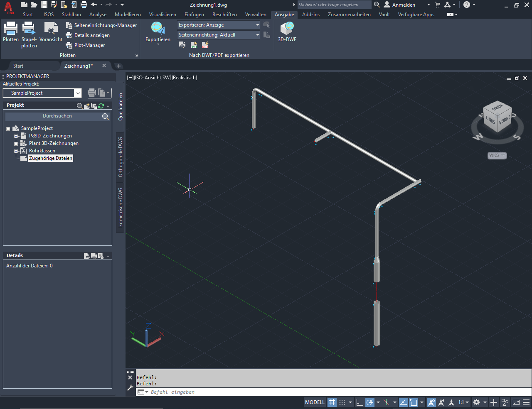
Task: Switch to the Stahlbau ribbon tab
Action: click(71, 15)
